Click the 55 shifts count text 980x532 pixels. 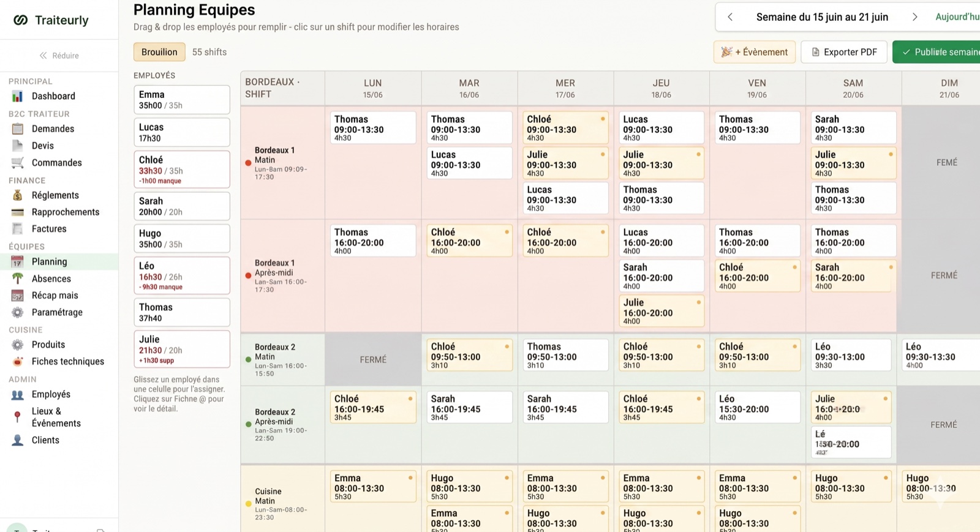209,52
